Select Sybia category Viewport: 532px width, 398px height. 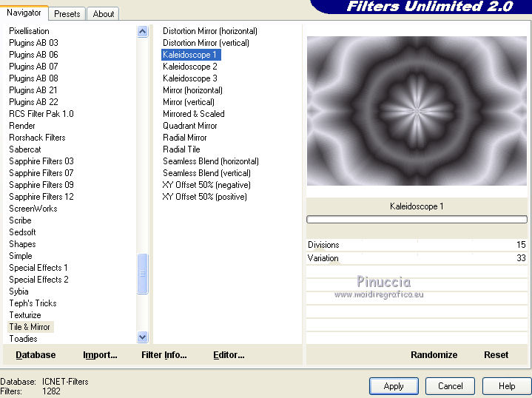pyautogui.click(x=18, y=291)
